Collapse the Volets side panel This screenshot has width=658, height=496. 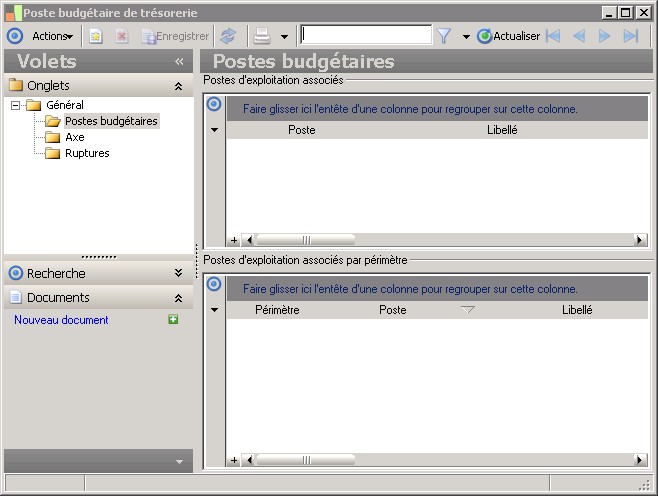pos(179,62)
